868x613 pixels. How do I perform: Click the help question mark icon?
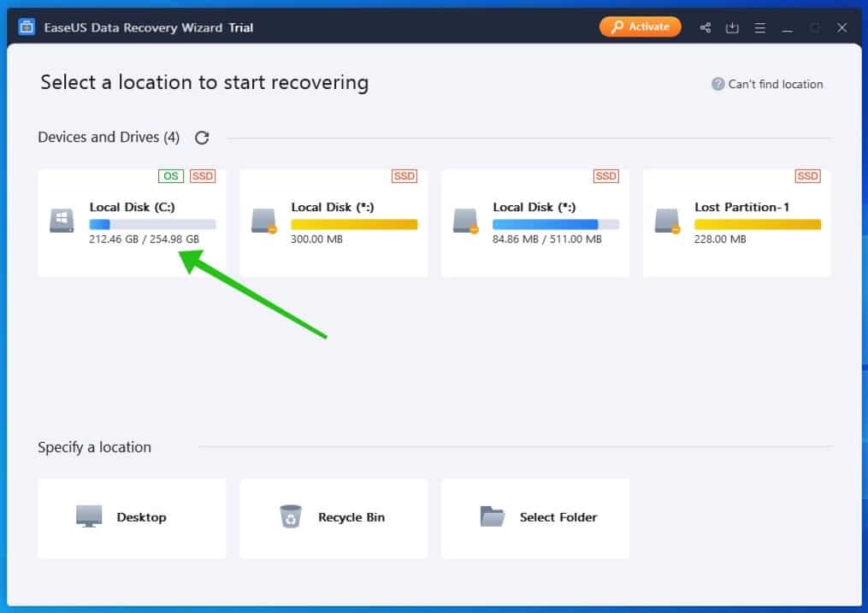[717, 84]
